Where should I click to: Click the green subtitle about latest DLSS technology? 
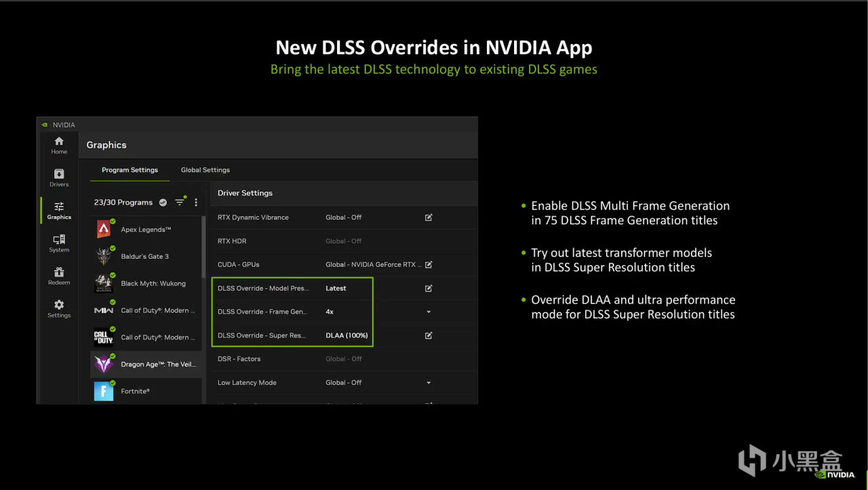[x=434, y=69]
